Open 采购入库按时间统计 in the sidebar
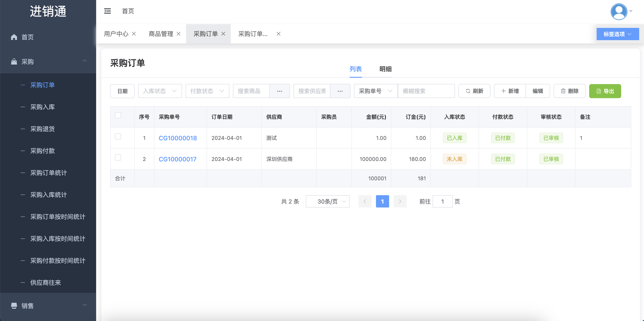 coord(58,239)
